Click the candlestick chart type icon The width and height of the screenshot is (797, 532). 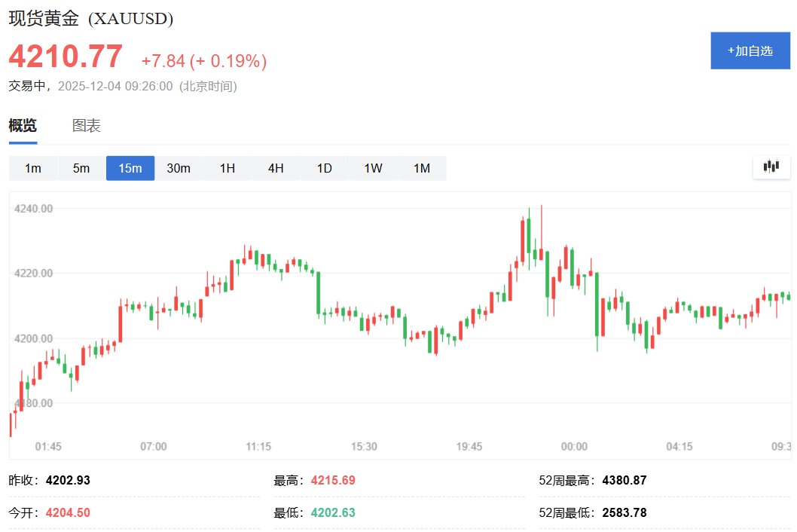coord(771,167)
